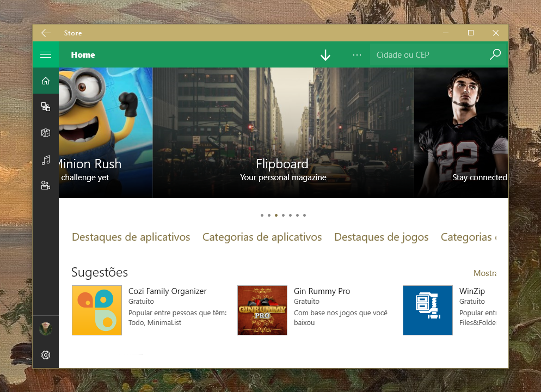Image resolution: width=541 pixels, height=392 pixels.
Task: Go back using the Store back arrow
Action: [46, 33]
